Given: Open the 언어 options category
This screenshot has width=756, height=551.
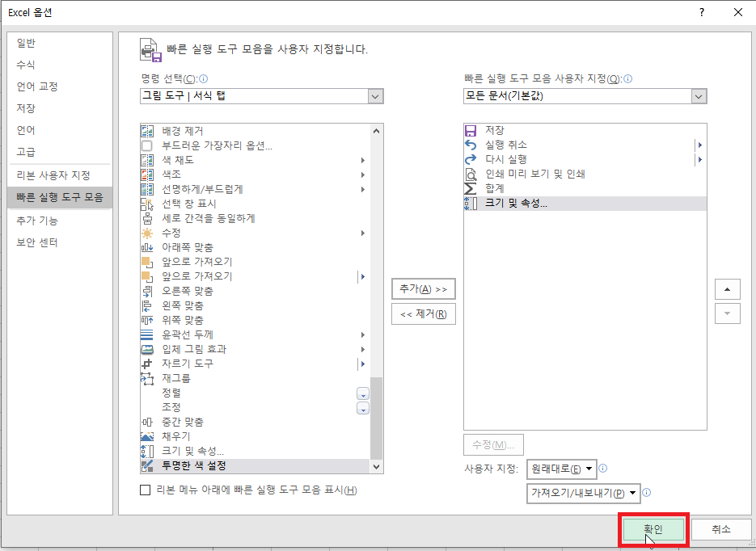Looking at the screenshot, I should click(x=60, y=130).
